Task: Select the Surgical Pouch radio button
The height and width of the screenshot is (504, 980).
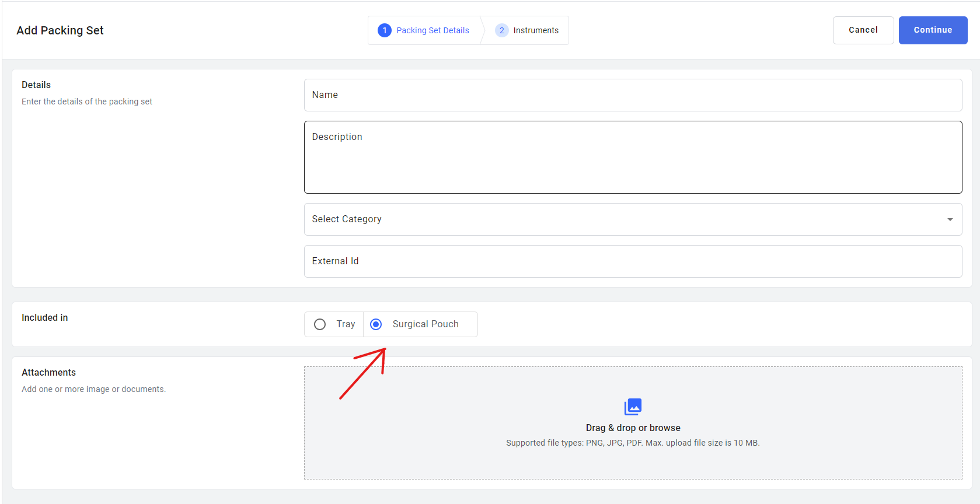Action: tap(376, 324)
